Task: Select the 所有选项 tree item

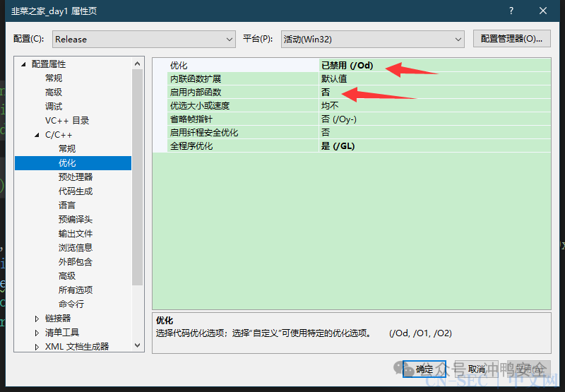Action: (76, 290)
